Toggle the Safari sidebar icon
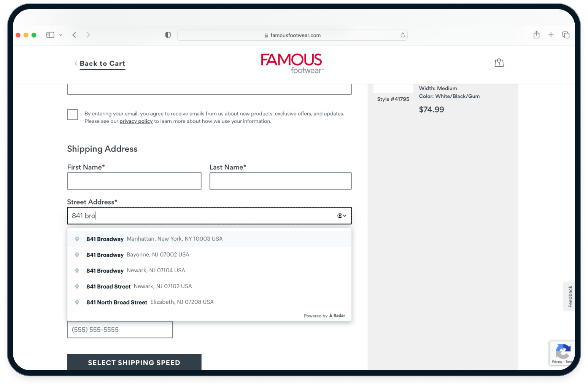 (x=50, y=35)
